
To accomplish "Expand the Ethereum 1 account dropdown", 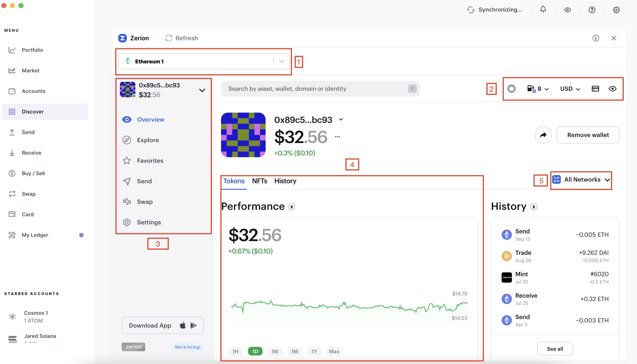I will 281,61.
